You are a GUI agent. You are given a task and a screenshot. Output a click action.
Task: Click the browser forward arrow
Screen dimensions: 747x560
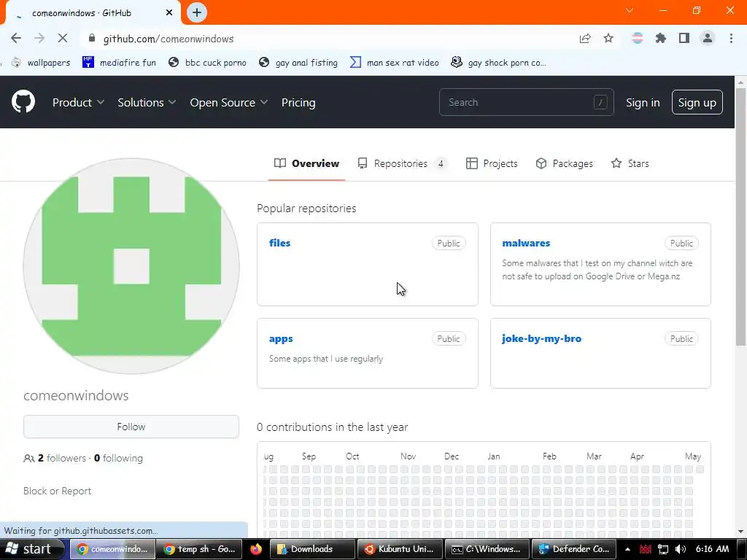(x=39, y=39)
